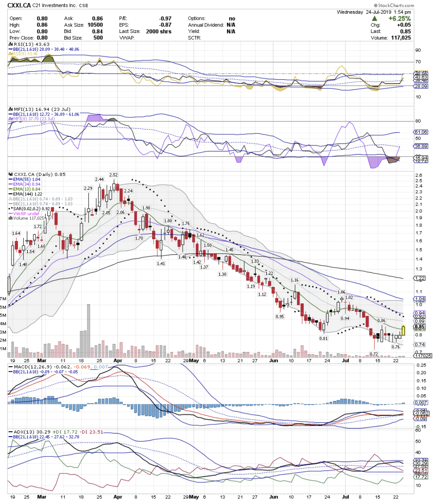Click the 1.98 price annotation on chart
Screen dimensions: 439x504
tap(146, 208)
